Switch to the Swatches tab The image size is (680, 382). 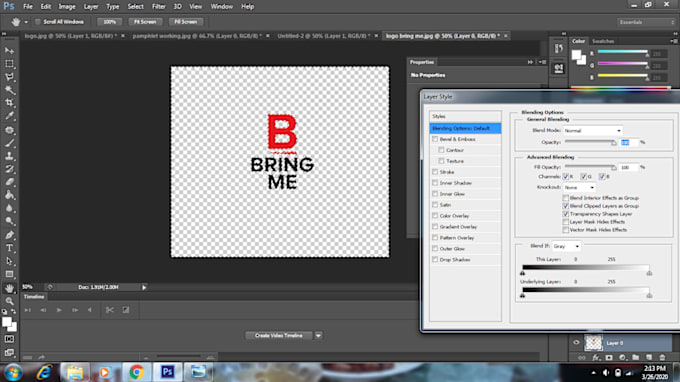[603, 41]
